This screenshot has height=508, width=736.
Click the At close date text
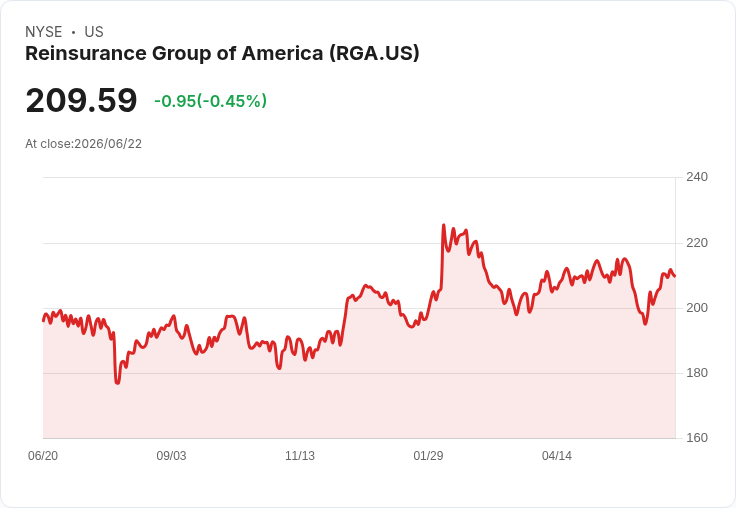click(x=84, y=144)
